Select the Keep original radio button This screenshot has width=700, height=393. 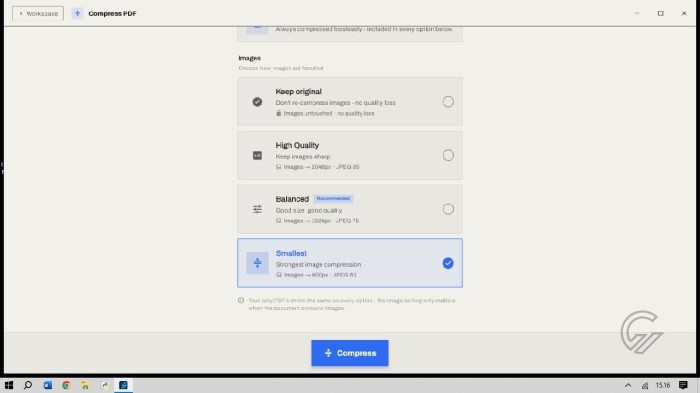tap(448, 102)
